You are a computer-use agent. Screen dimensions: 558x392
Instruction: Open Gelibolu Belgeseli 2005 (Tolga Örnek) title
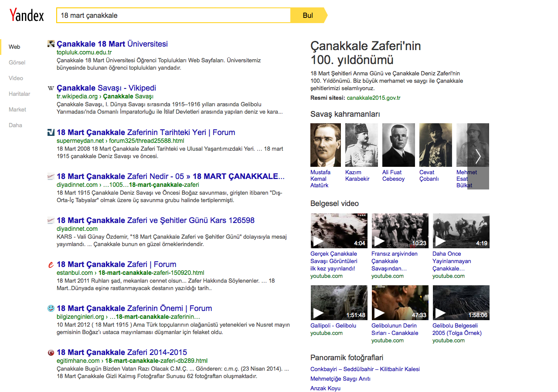point(457,329)
